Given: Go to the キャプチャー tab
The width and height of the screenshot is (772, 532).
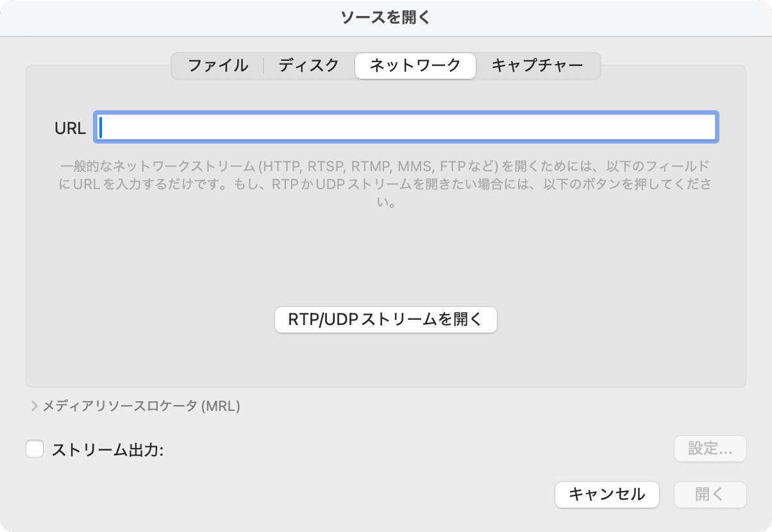Looking at the screenshot, I should pos(537,65).
